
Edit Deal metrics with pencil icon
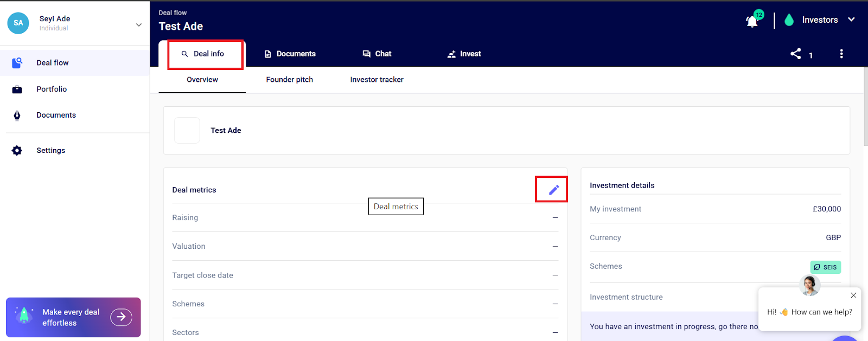(x=553, y=190)
